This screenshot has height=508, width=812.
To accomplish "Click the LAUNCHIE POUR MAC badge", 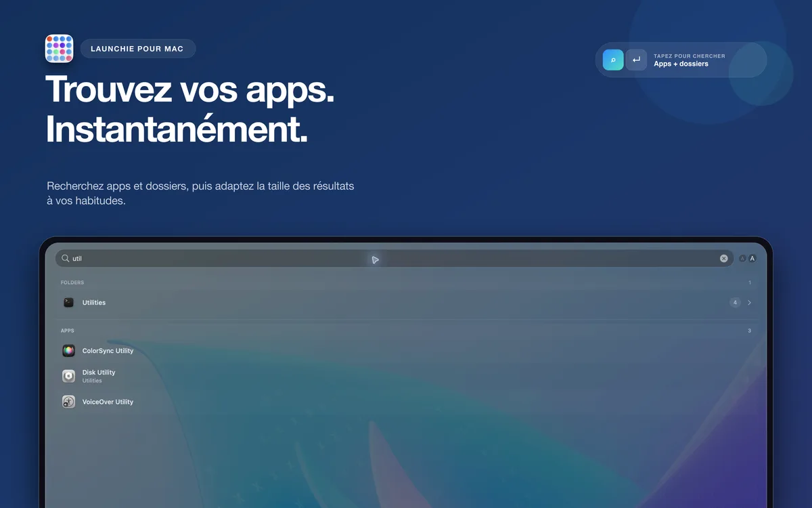I will click(x=137, y=49).
